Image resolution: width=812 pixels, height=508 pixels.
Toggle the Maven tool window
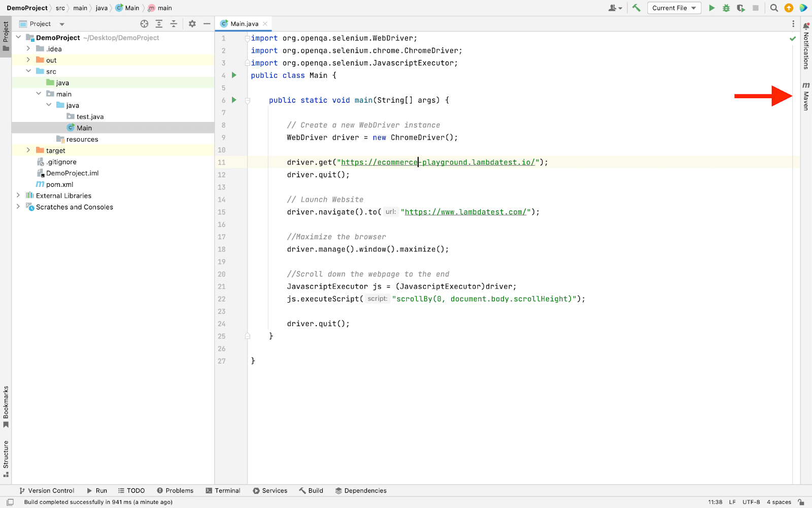[x=806, y=97]
